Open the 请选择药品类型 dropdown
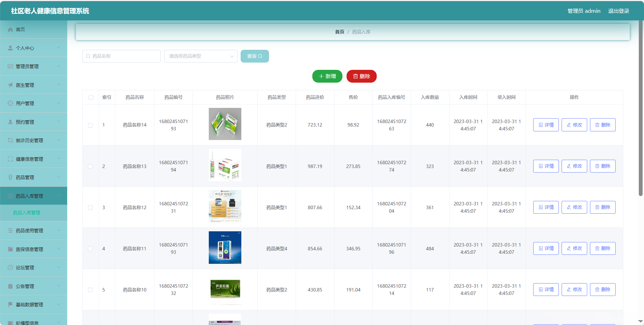Viewport: 644px width, 325px height. tap(201, 56)
